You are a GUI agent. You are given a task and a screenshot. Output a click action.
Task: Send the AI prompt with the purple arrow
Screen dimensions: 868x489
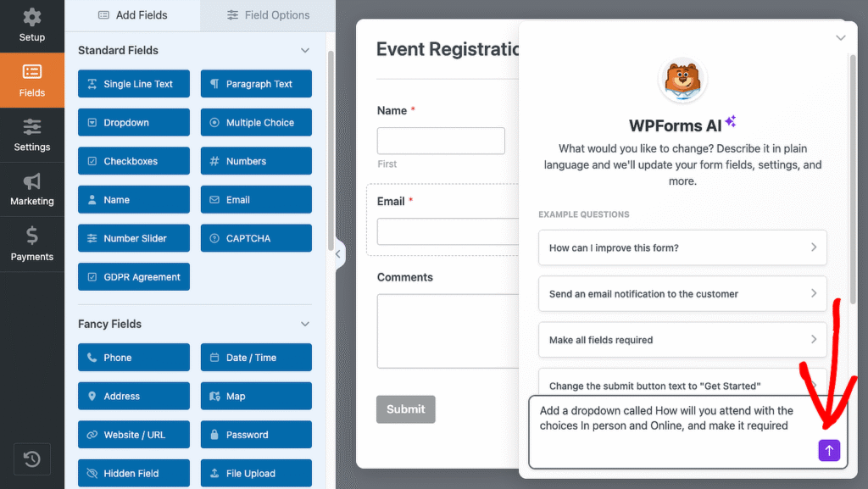pyautogui.click(x=829, y=450)
